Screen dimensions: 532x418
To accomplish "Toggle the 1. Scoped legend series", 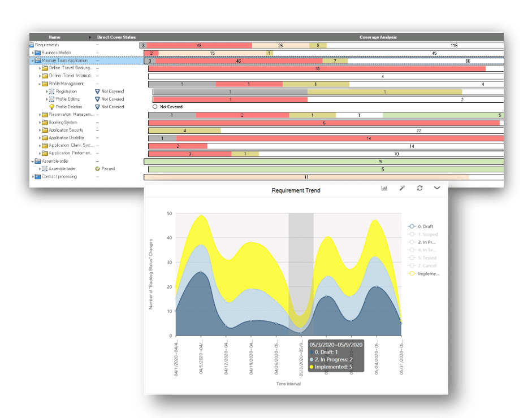I will point(423,234).
